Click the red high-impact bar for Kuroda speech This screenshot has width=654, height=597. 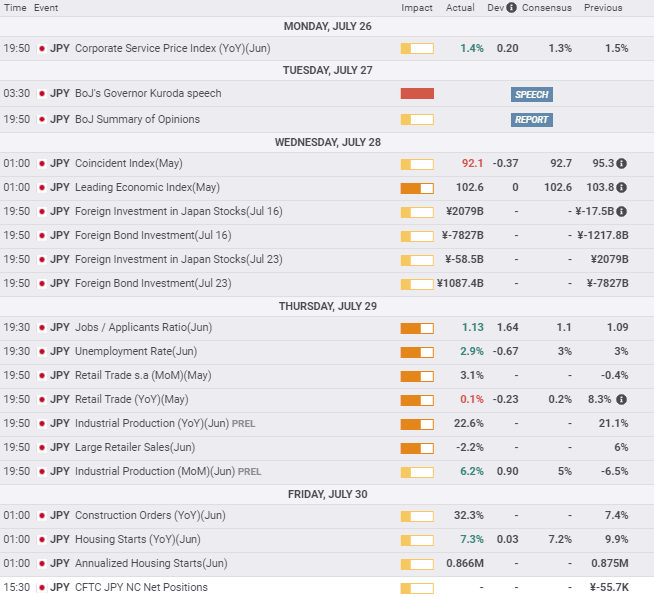coord(417,94)
